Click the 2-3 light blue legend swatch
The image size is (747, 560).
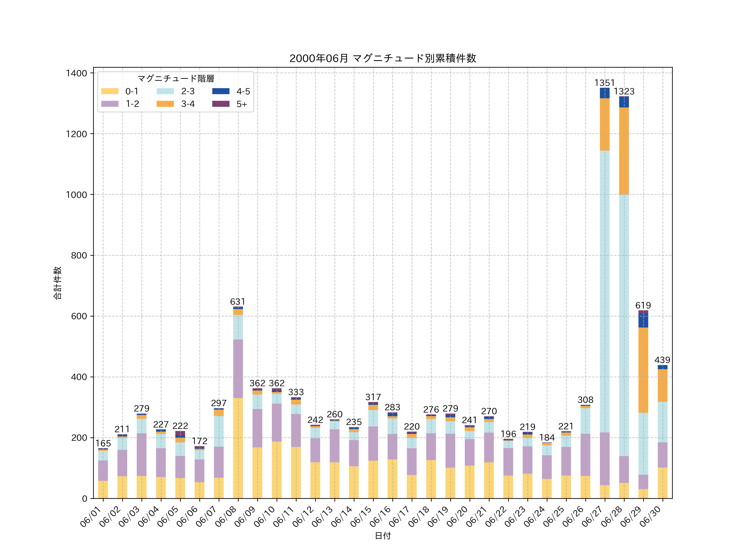click(165, 91)
